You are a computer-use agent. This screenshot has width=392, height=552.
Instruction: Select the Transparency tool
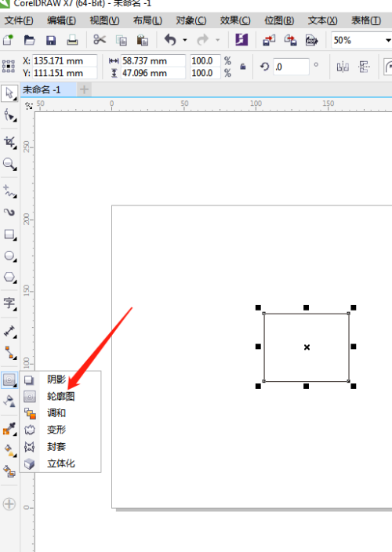[x=9, y=401]
